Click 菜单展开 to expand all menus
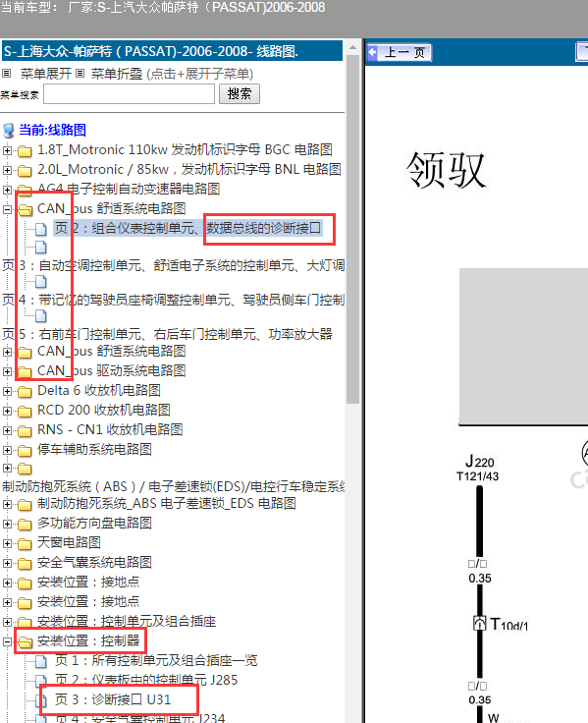 point(45,74)
